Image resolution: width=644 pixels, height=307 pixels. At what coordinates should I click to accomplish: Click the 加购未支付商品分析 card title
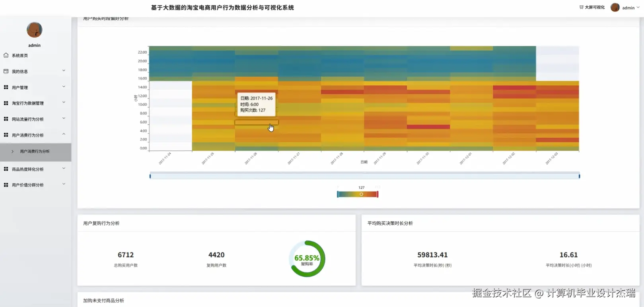[x=103, y=301]
